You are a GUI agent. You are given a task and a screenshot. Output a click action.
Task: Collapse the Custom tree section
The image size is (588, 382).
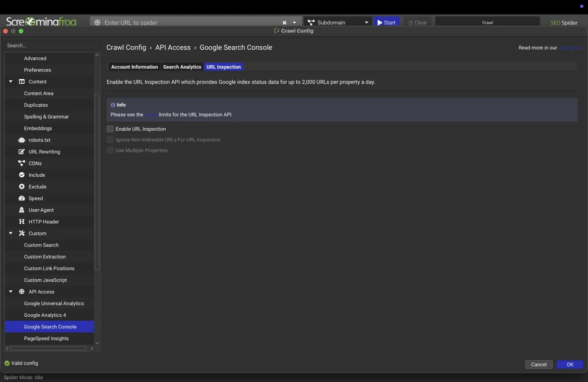point(11,233)
